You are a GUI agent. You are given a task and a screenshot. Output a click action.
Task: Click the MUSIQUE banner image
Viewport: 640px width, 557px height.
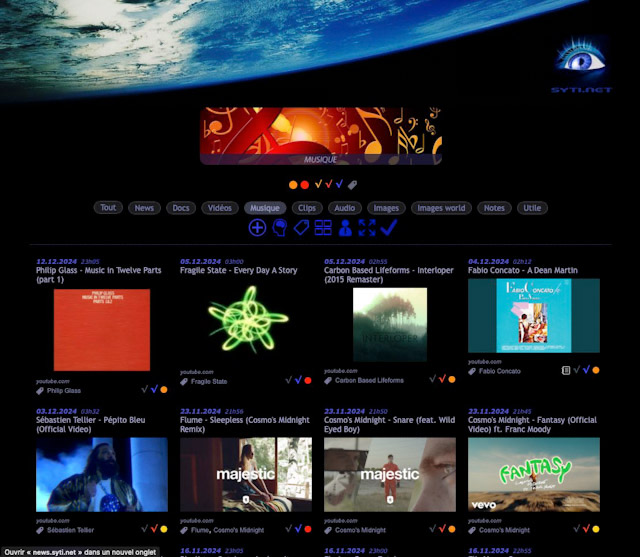321,136
